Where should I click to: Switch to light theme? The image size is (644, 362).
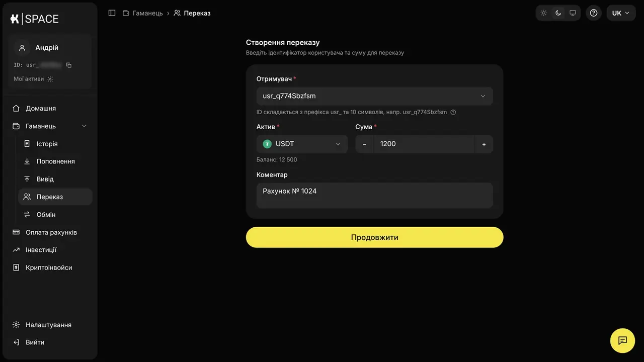coord(544,13)
